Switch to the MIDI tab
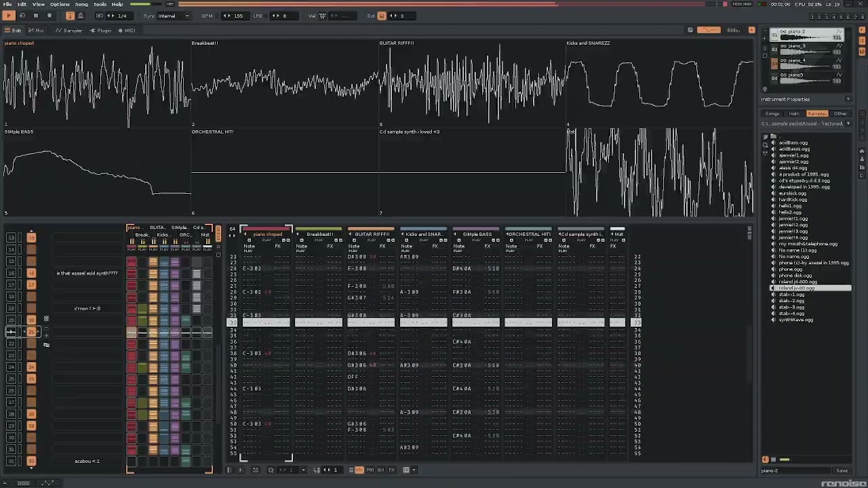The width and height of the screenshot is (868, 488). pos(127,30)
